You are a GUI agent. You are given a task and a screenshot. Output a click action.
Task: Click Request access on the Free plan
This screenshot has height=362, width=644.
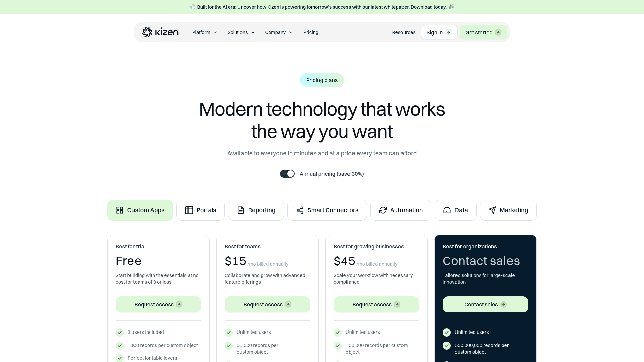158,304
